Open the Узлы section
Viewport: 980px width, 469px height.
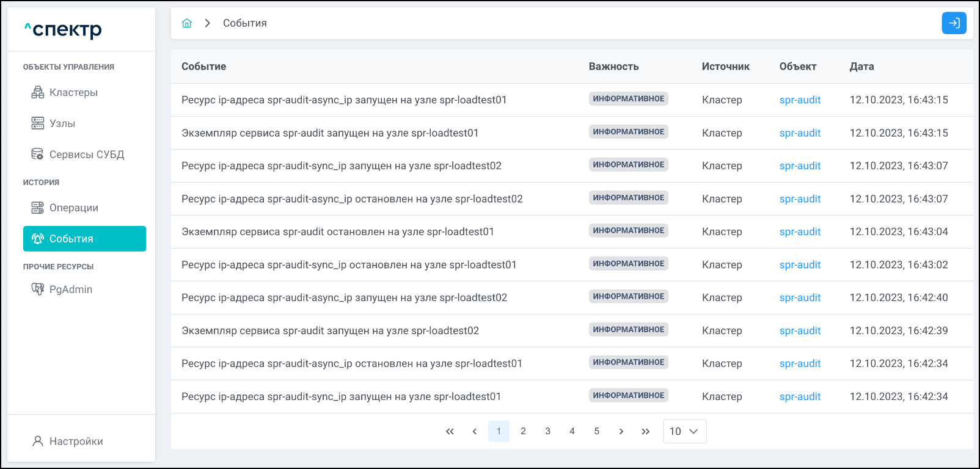(x=62, y=123)
